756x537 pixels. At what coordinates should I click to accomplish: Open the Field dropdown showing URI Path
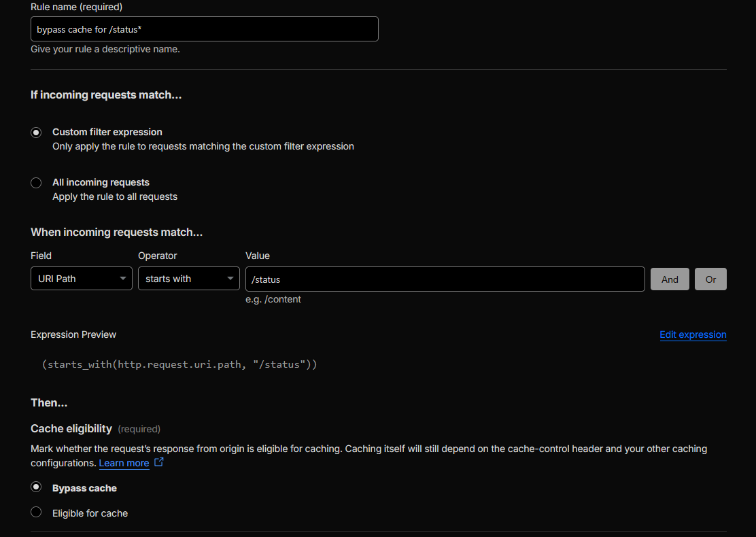click(x=75, y=279)
